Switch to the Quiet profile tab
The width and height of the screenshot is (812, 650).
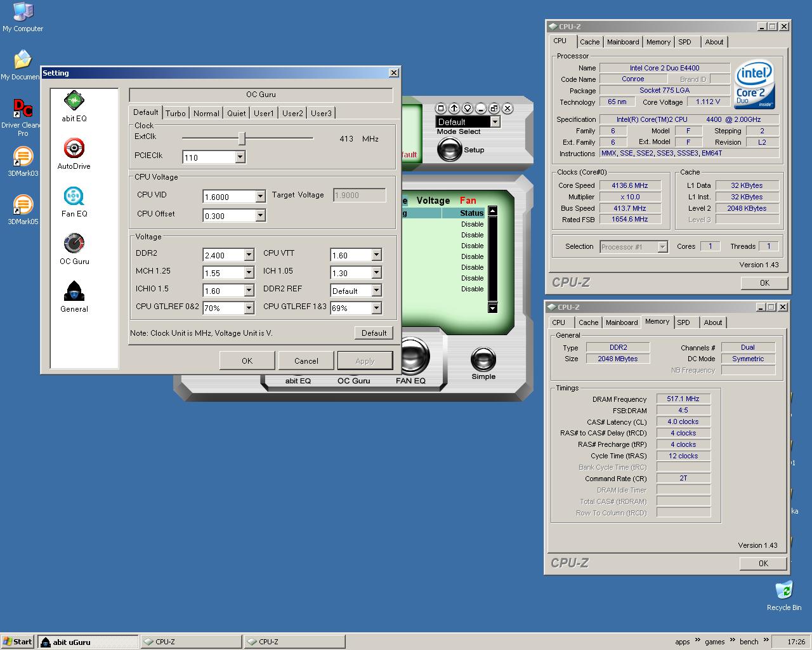click(x=237, y=114)
